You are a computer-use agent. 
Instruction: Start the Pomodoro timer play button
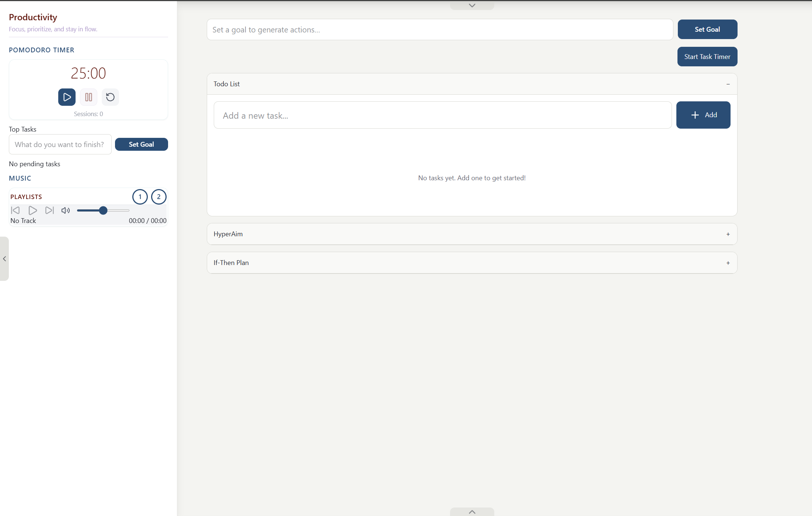(x=67, y=97)
